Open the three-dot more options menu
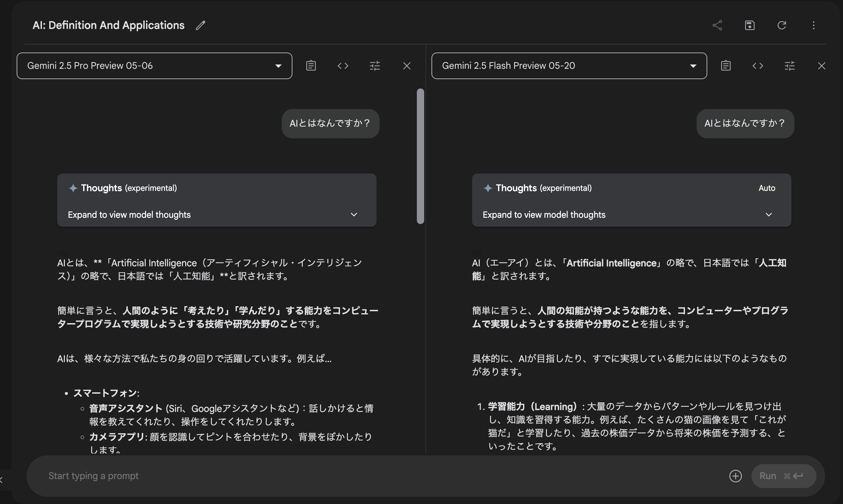This screenshot has width=843, height=504. (813, 25)
